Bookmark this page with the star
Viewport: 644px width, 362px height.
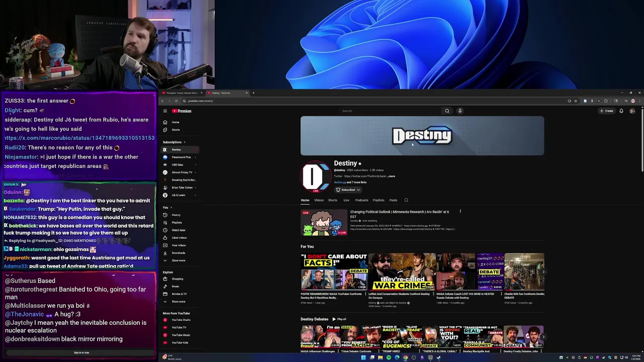[x=576, y=101]
